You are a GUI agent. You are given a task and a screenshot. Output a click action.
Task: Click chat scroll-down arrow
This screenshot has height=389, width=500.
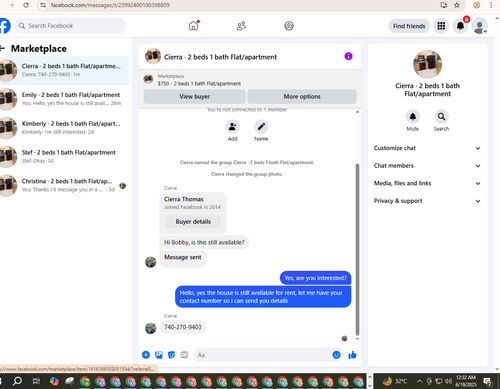(x=357, y=339)
